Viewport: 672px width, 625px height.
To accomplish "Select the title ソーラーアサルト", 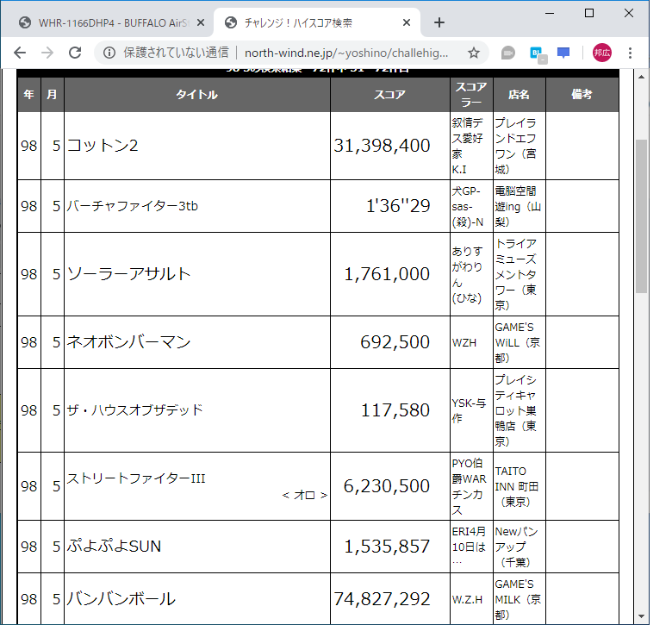I will 129,273.
